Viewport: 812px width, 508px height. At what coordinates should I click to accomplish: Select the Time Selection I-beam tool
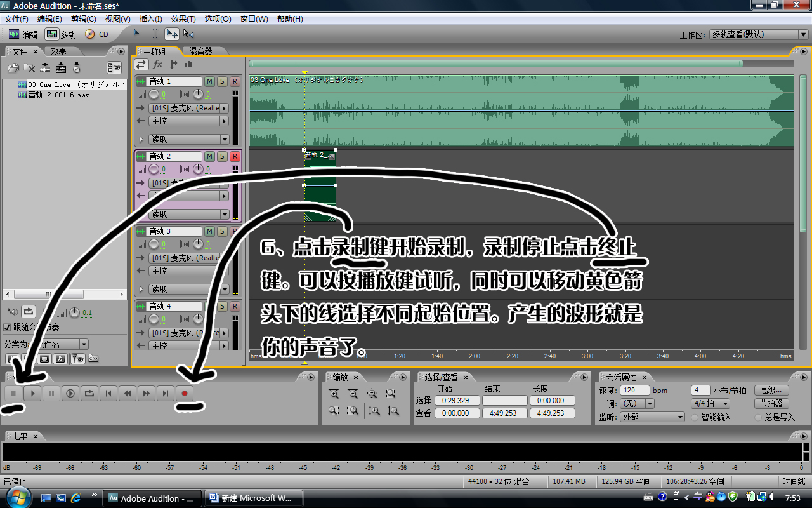[155, 34]
